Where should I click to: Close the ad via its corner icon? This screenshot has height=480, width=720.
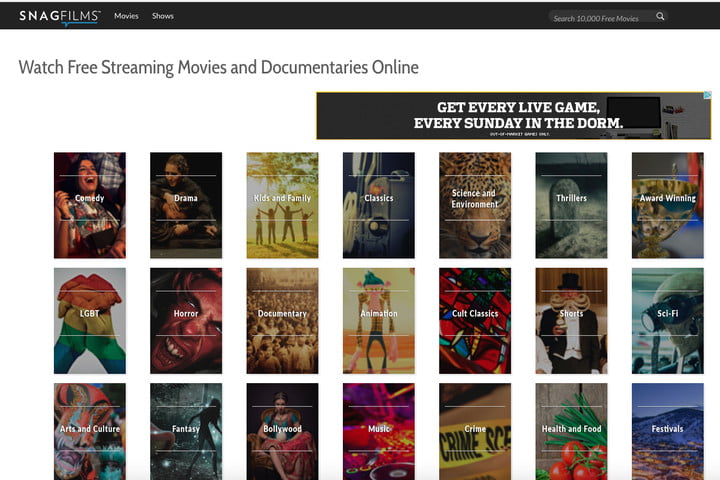(x=708, y=95)
